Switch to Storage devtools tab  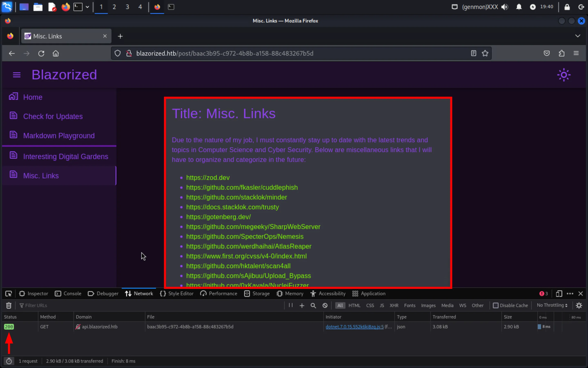pos(257,294)
